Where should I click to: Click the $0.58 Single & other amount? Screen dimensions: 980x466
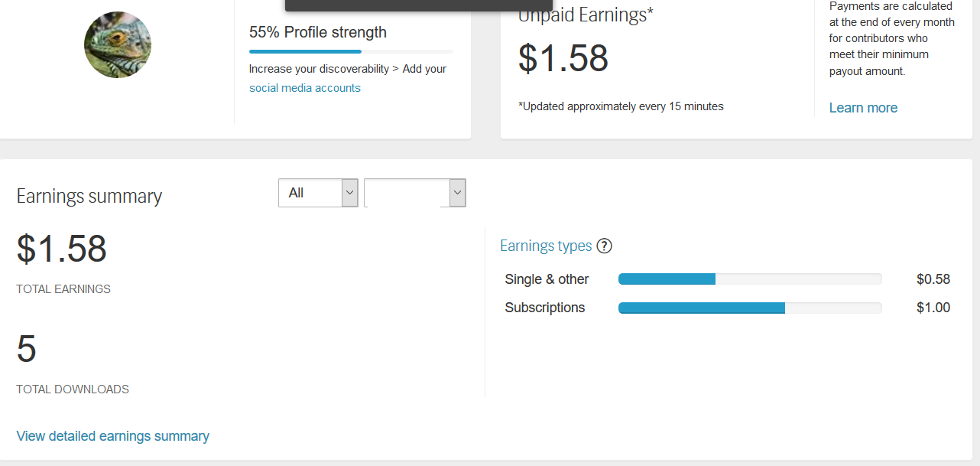933,279
